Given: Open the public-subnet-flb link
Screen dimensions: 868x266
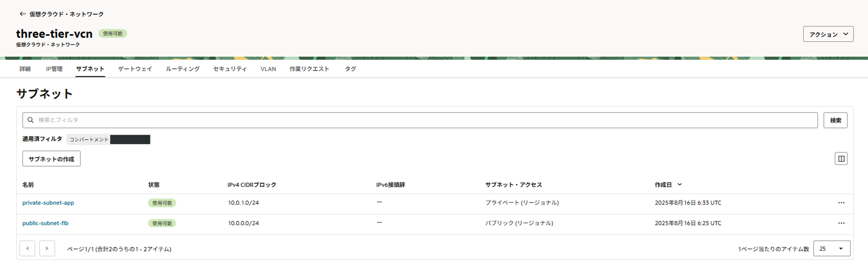Looking at the screenshot, I should [x=45, y=223].
